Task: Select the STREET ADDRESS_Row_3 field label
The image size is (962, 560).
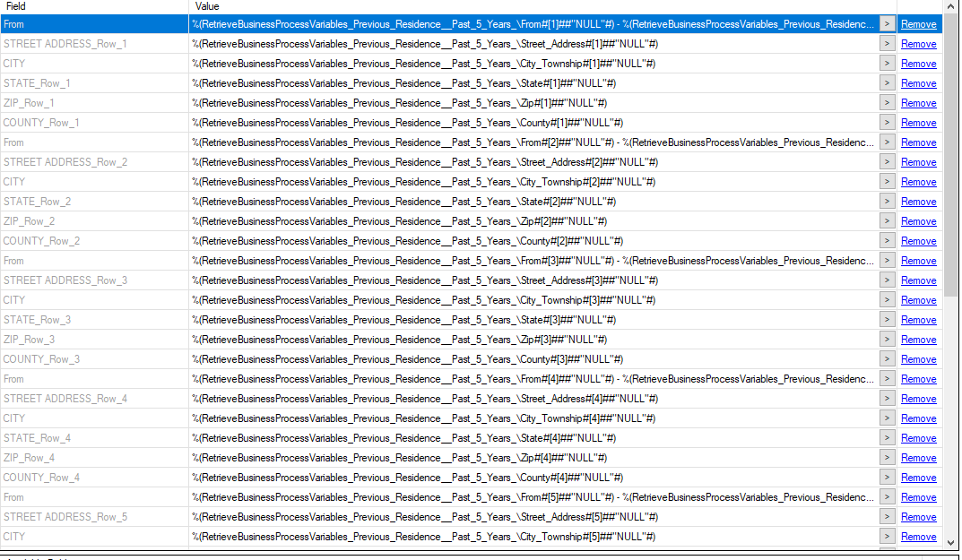Action: [x=65, y=280]
